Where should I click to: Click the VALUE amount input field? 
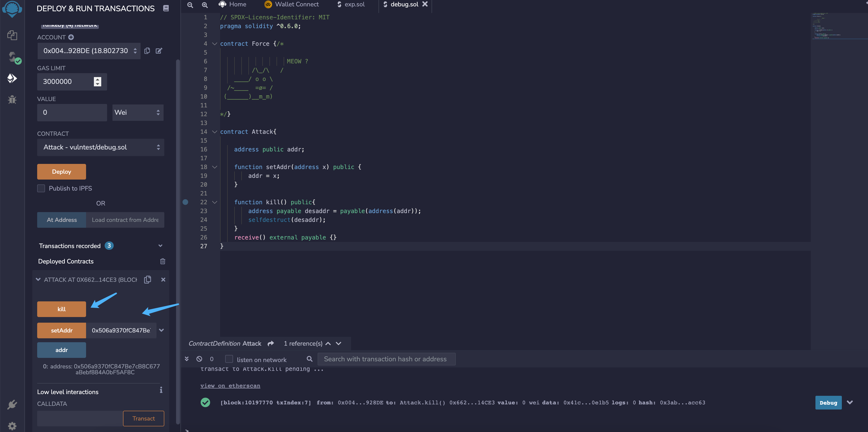(x=72, y=112)
